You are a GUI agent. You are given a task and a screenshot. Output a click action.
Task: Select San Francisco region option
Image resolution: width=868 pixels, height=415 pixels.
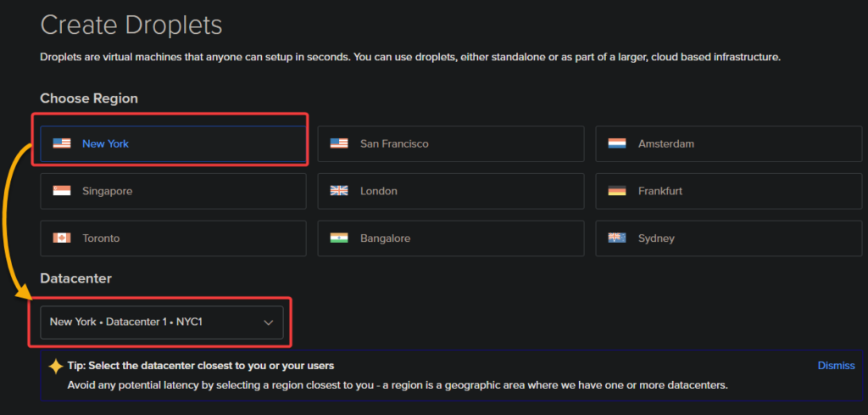click(451, 143)
